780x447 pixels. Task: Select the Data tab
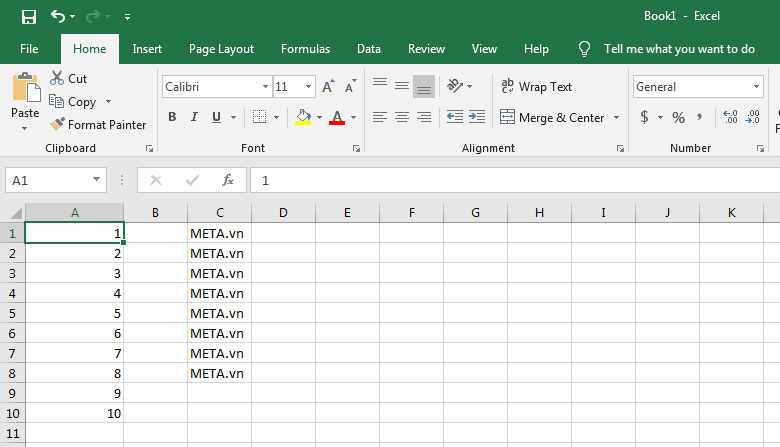pyautogui.click(x=369, y=49)
